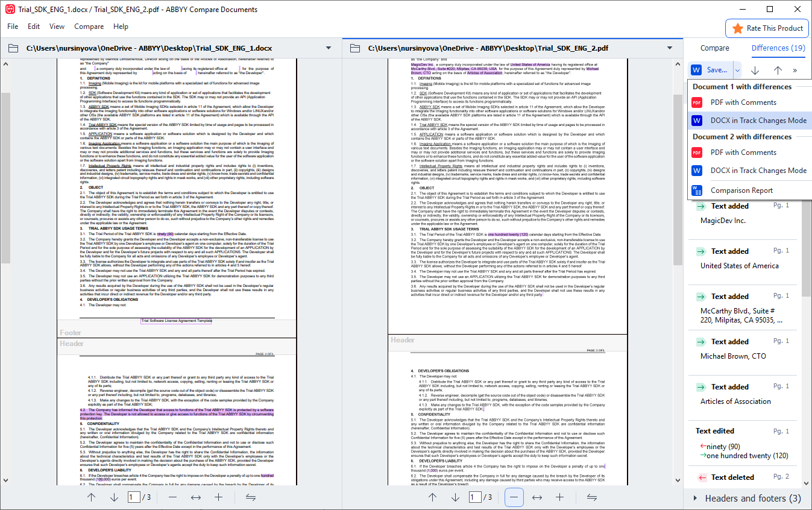Viewport: 812px width, 510px height.
Task: Select DOCX in Track Changes Mode for Document 2
Action: 758,171
